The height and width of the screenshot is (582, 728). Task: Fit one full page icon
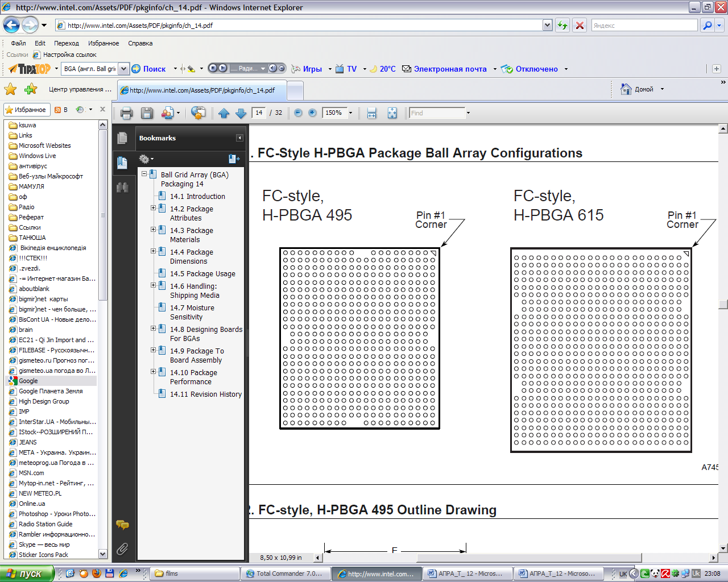click(x=392, y=113)
